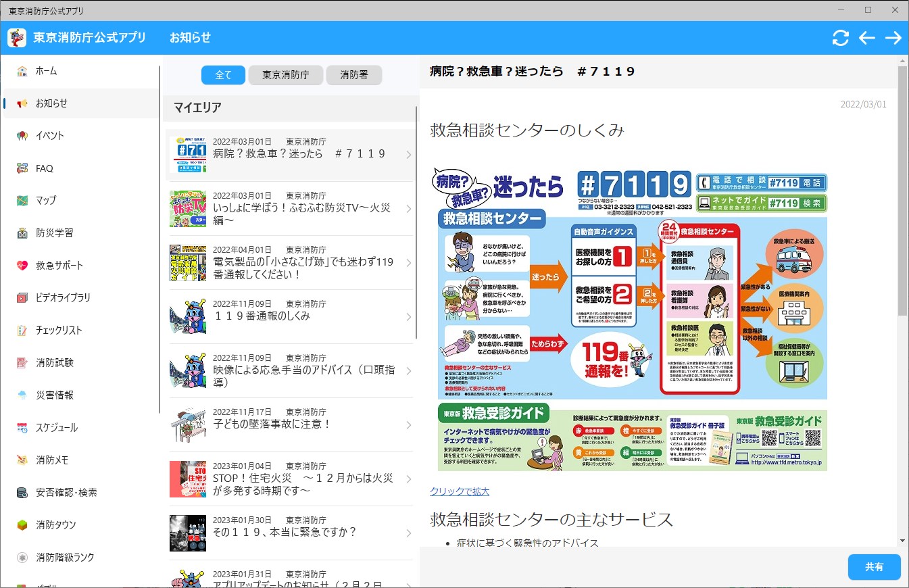Open the 災害情報 menu label
The width and height of the screenshot is (909, 588).
(55, 395)
